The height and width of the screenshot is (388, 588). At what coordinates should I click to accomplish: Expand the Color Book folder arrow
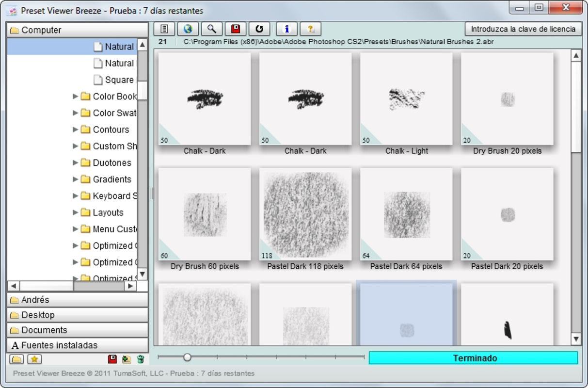pyautogui.click(x=75, y=96)
